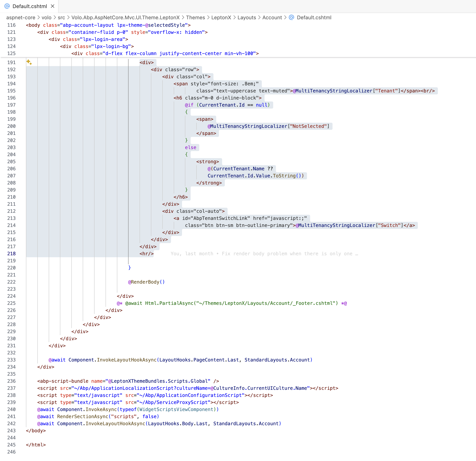Open aspnet-core breadcrumb segment
This screenshot has height=461, width=476.
tap(21, 18)
